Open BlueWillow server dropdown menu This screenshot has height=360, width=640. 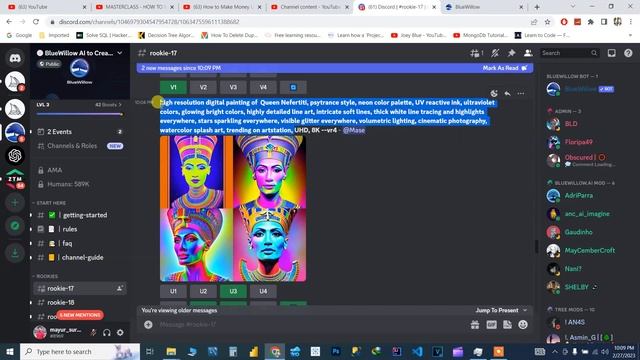pyautogui.click(x=120, y=53)
